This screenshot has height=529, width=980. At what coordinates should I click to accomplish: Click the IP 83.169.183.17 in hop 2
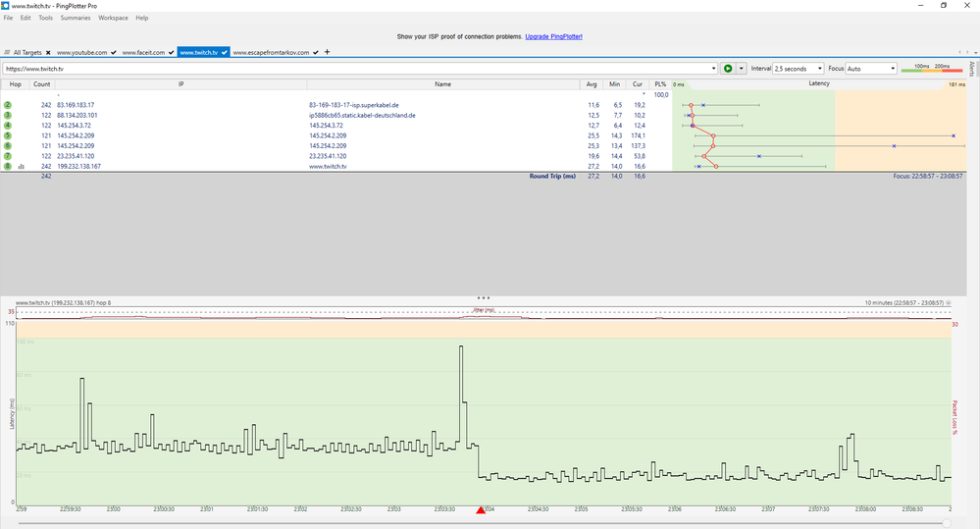(76, 105)
